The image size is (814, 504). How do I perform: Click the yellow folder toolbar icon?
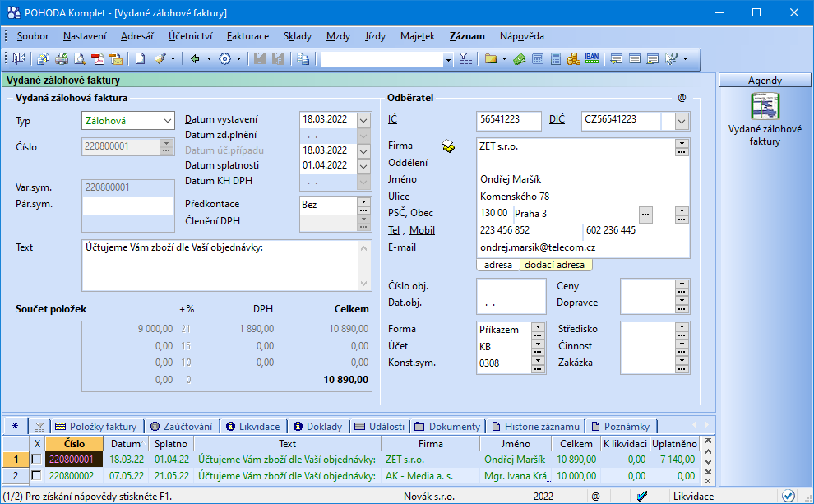point(491,58)
